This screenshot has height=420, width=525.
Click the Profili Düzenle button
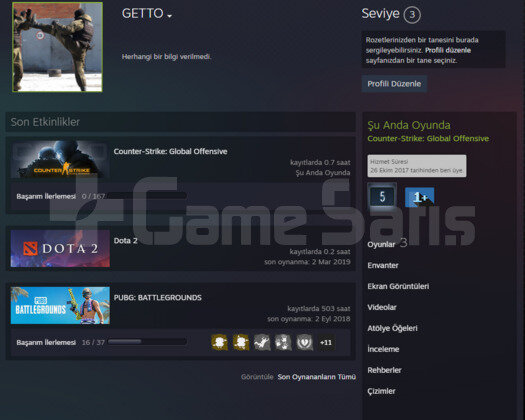[394, 84]
